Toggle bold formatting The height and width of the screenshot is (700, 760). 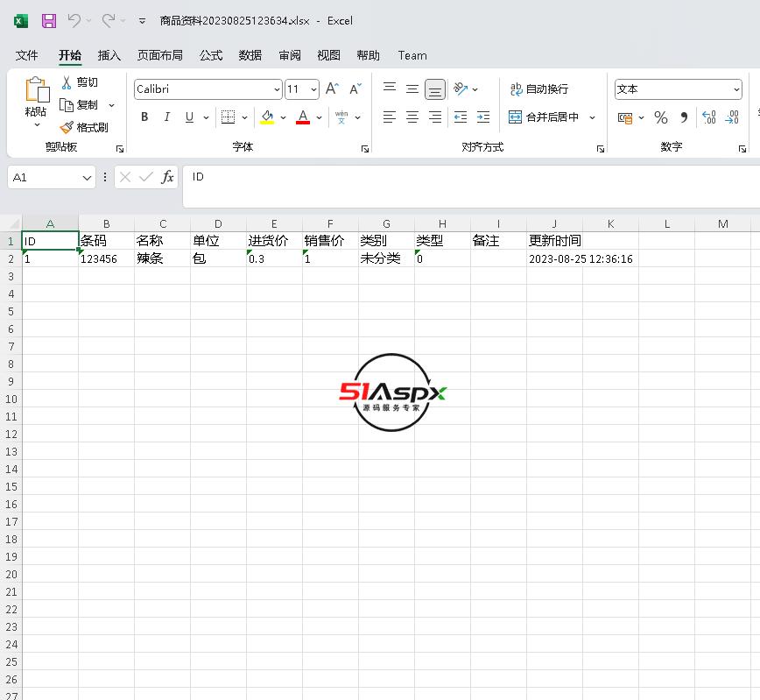tap(144, 117)
